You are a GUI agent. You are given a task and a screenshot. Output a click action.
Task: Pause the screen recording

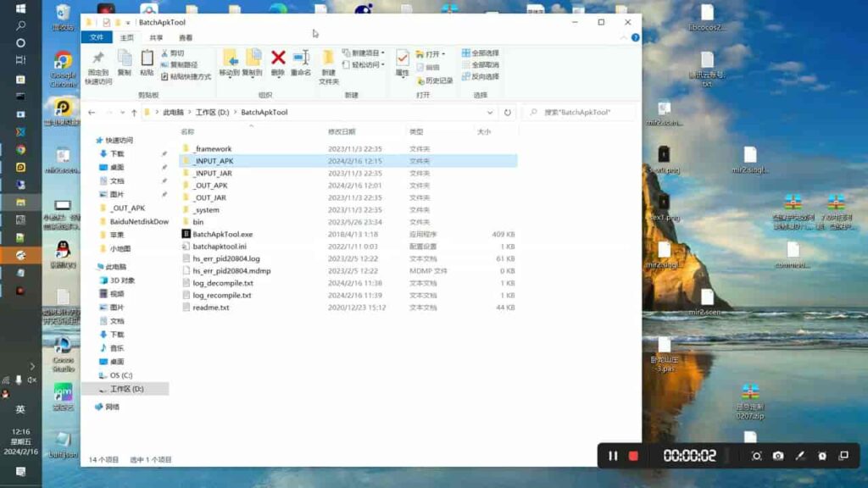click(x=613, y=456)
